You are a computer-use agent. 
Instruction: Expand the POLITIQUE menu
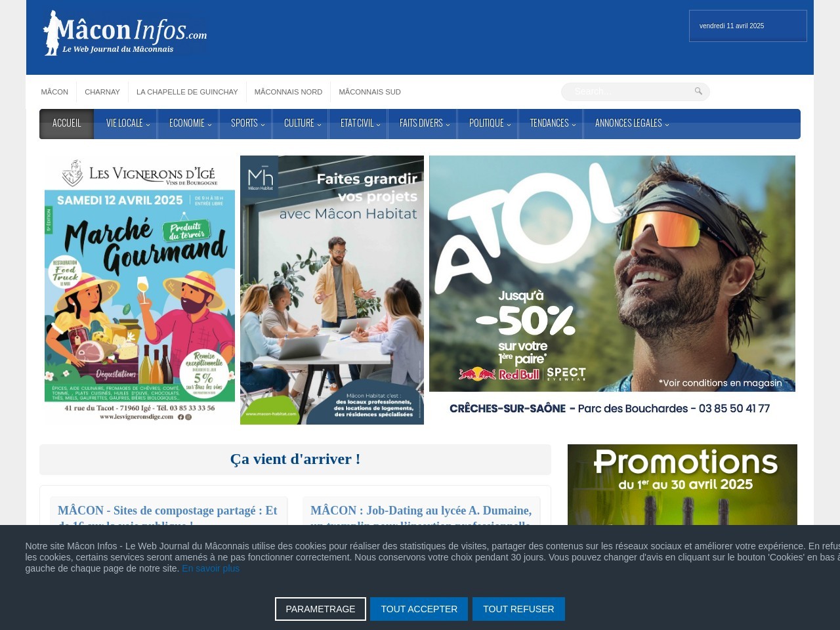(488, 123)
